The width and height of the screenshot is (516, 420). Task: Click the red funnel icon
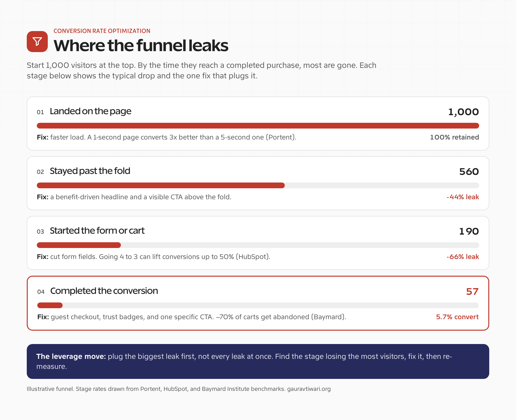(x=37, y=42)
